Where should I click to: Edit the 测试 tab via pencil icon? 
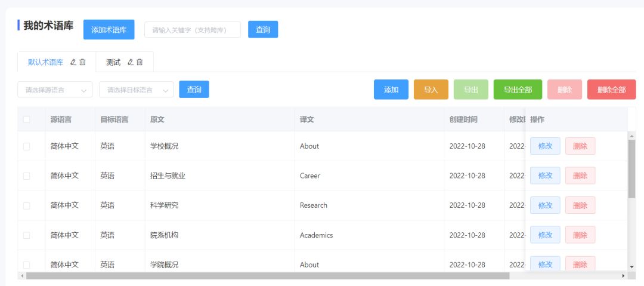coord(131,62)
